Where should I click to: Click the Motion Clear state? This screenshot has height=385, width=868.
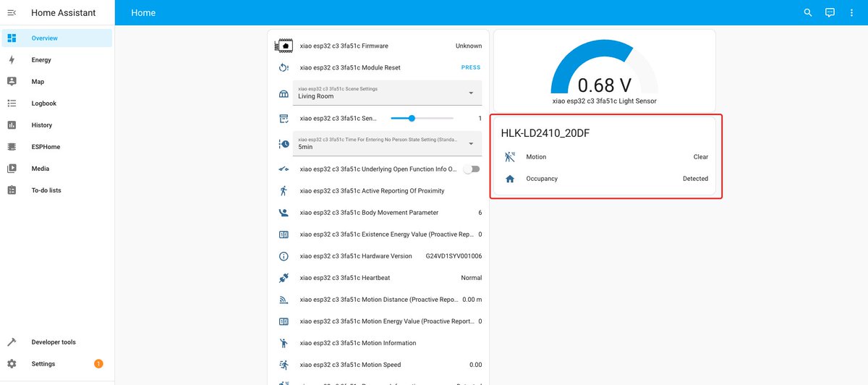701,157
